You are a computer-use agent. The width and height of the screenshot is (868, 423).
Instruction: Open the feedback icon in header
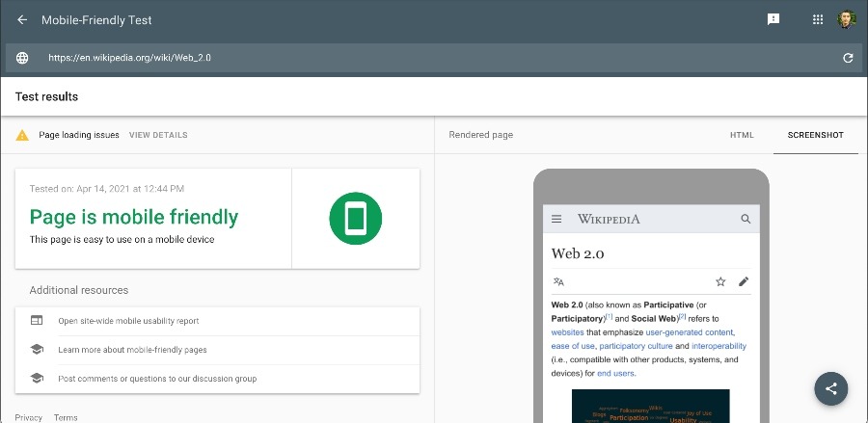773,19
